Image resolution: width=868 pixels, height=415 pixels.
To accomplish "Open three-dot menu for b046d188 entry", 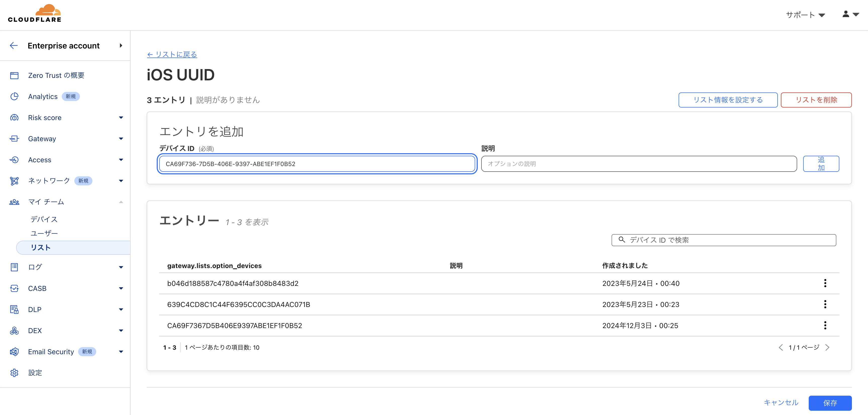I will pyautogui.click(x=825, y=283).
